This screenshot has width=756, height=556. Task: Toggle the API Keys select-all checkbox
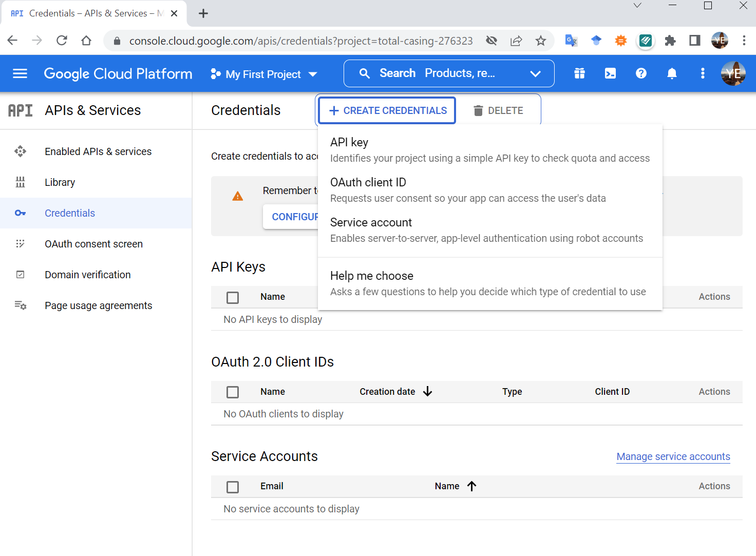(233, 297)
